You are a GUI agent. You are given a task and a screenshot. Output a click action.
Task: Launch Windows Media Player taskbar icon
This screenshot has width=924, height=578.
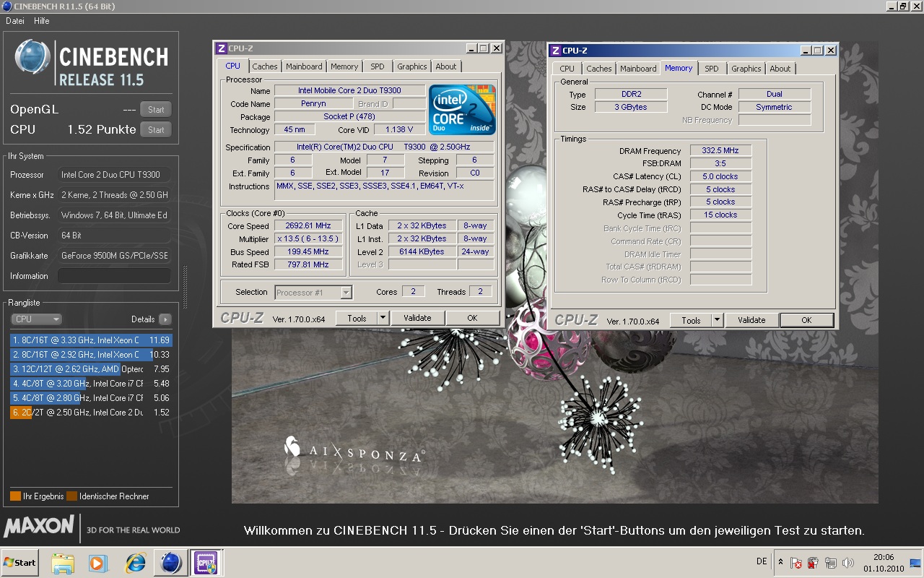(98, 563)
